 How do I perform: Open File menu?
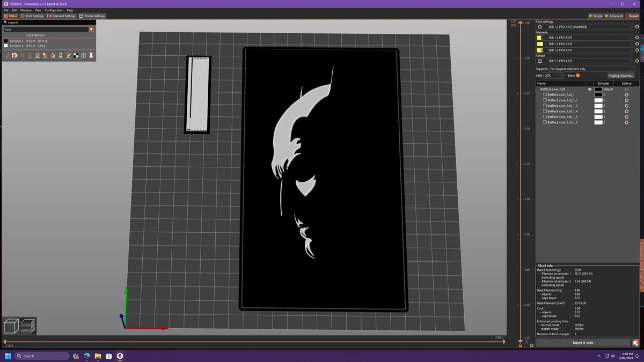[6, 10]
